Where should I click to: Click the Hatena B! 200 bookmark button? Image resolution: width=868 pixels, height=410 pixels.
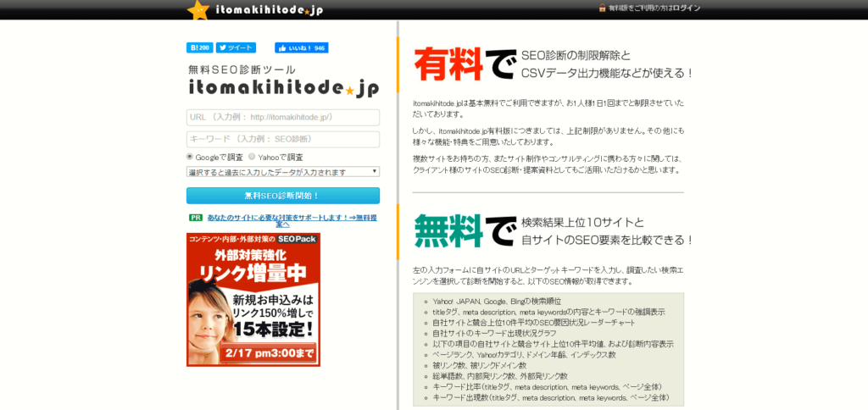(x=200, y=48)
